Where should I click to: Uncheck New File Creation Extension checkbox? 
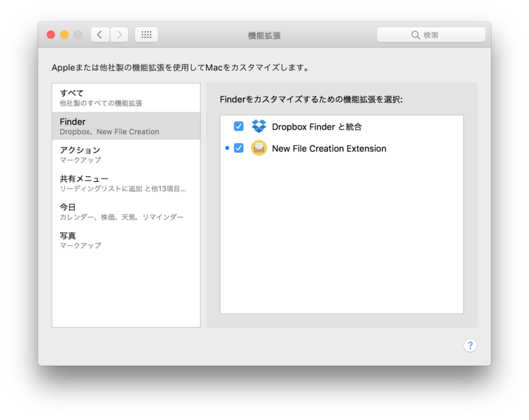coord(239,148)
